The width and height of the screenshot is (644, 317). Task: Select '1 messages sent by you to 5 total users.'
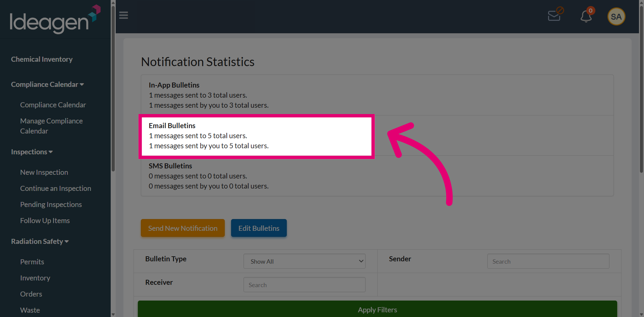tap(209, 146)
